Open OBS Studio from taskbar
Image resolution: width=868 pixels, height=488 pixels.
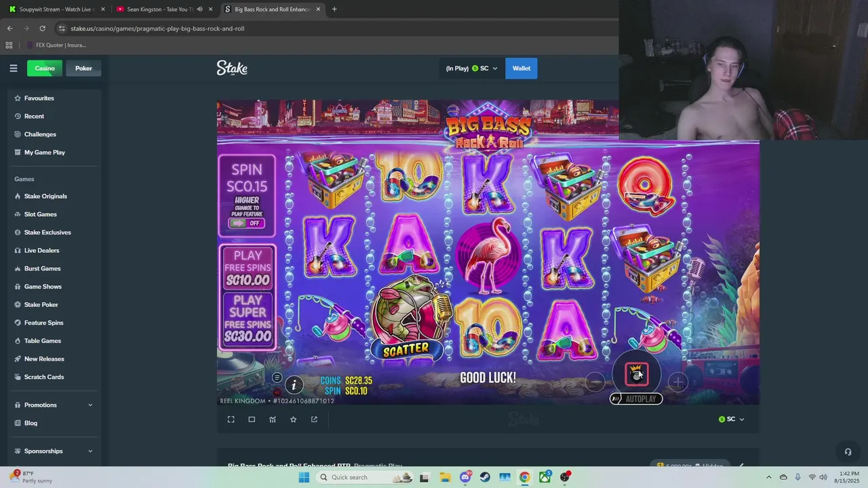[565, 477]
